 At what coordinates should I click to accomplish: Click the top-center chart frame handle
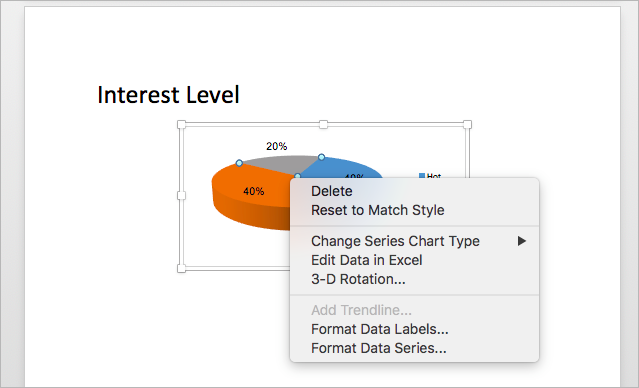[x=323, y=124]
